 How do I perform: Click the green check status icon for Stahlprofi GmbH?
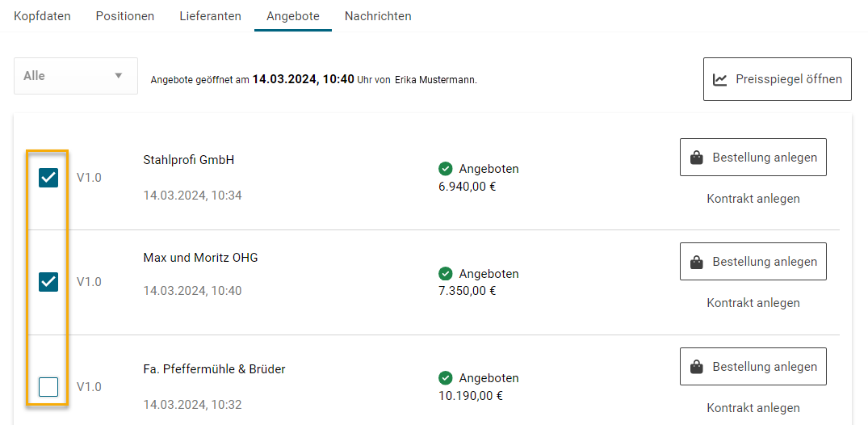point(445,169)
